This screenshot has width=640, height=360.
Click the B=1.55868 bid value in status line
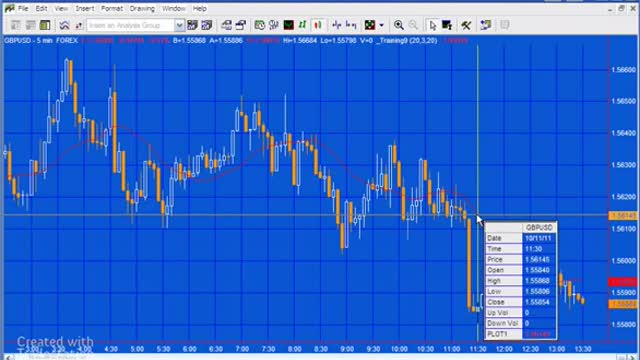[189, 40]
